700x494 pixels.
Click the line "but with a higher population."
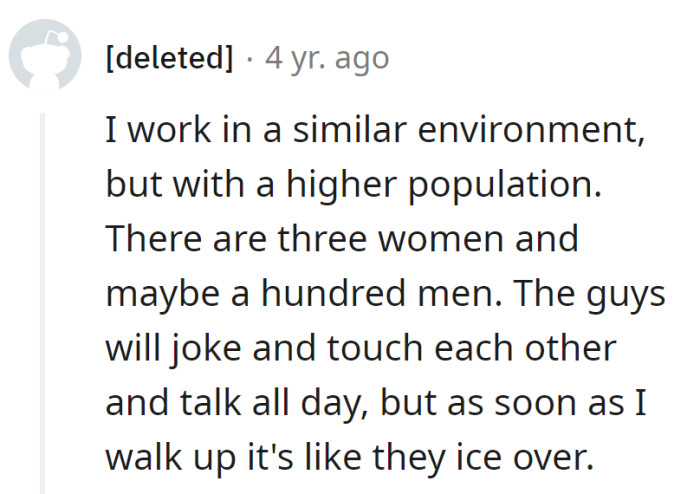(x=355, y=186)
